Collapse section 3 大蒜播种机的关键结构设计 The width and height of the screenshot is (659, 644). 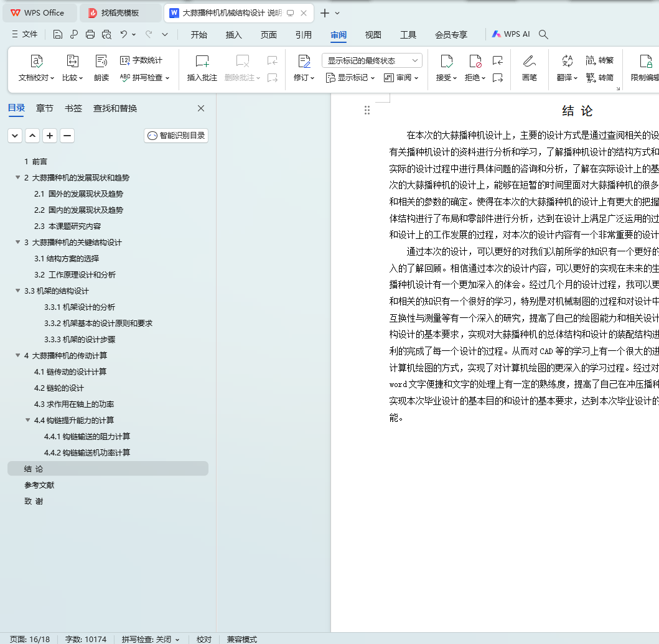17,242
